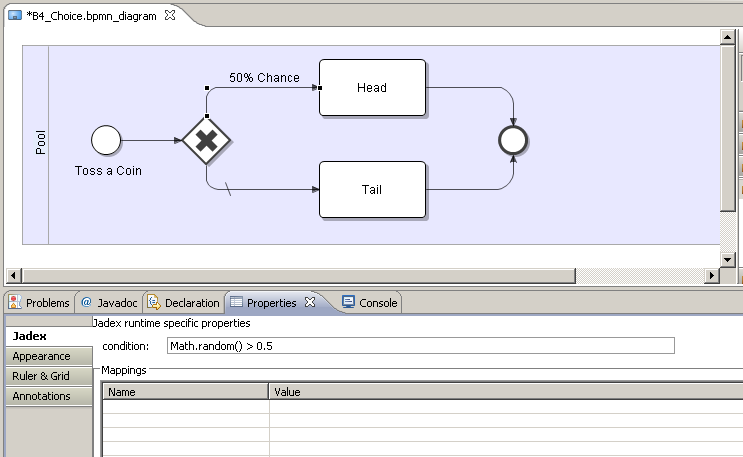Click the default flow slash marker
Screen dimensions: 743x457
click(229, 189)
